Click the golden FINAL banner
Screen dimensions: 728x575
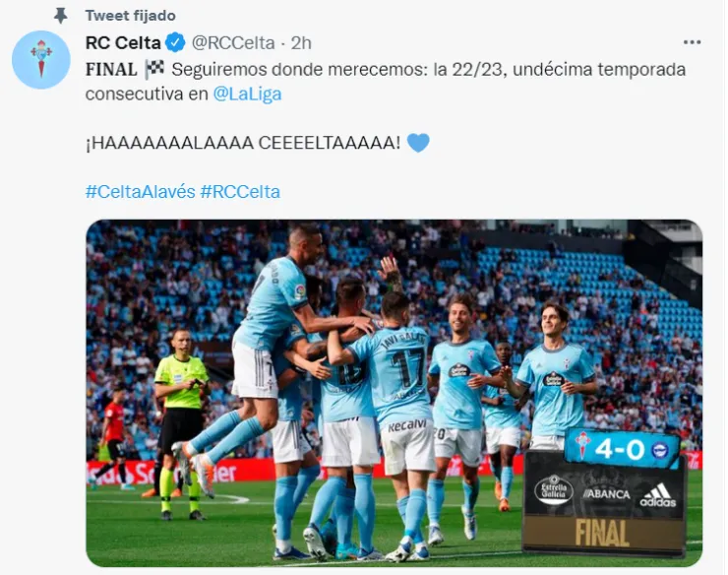coord(603,533)
